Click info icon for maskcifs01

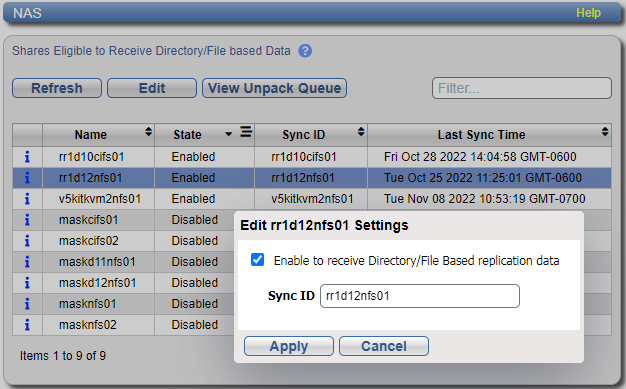27,220
